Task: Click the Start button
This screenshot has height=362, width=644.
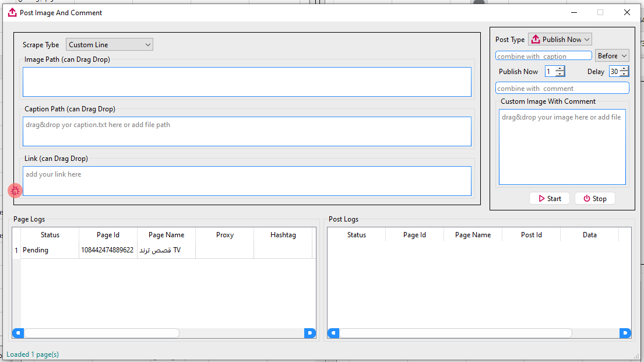Action: pos(549,198)
